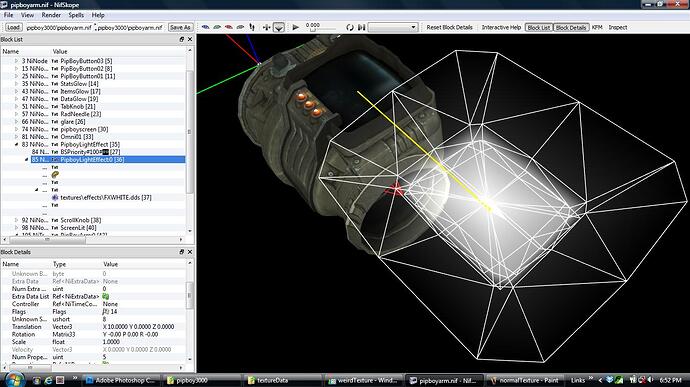This screenshot has height=387, width=690.
Task: Toggle the Block List panel button
Action: click(x=539, y=27)
